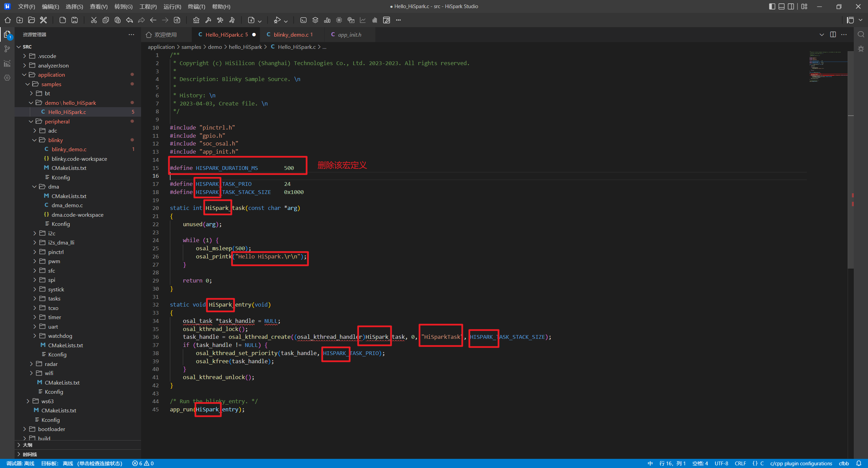Collapse the blinky folder
868x468 pixels.
[55, 140]
